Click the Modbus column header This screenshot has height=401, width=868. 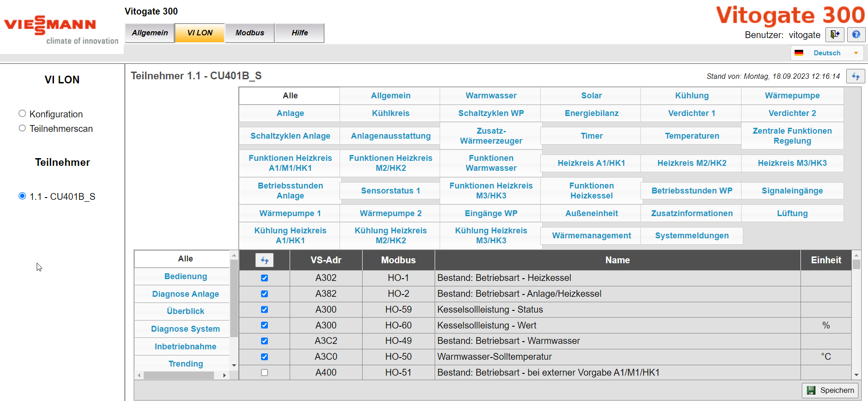tap(398, 260)
